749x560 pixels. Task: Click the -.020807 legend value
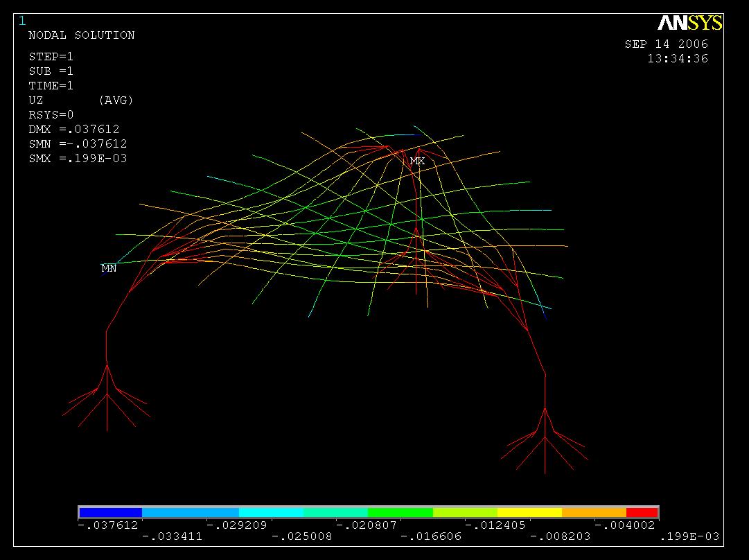click(367, 525)
